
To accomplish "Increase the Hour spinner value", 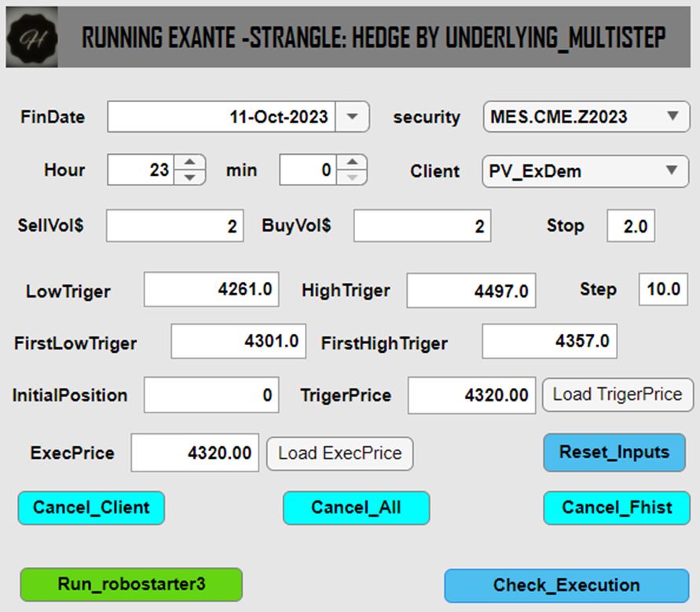I will click(x=189, y=163).
